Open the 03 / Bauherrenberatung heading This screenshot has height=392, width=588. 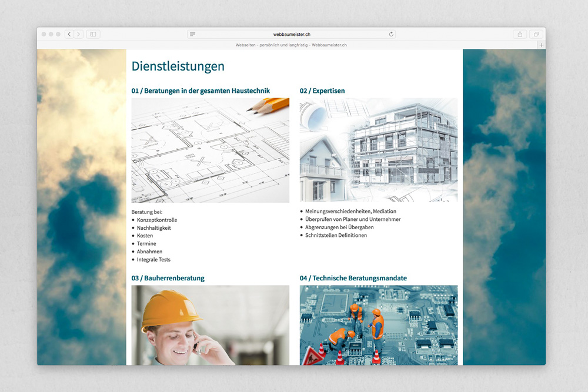(x=168, y=278)
